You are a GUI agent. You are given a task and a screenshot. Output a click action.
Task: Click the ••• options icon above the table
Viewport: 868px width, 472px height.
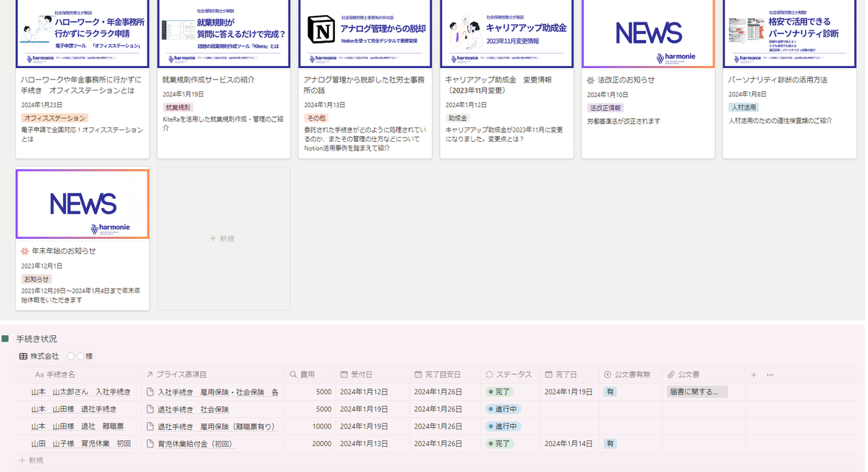point(769,374)
